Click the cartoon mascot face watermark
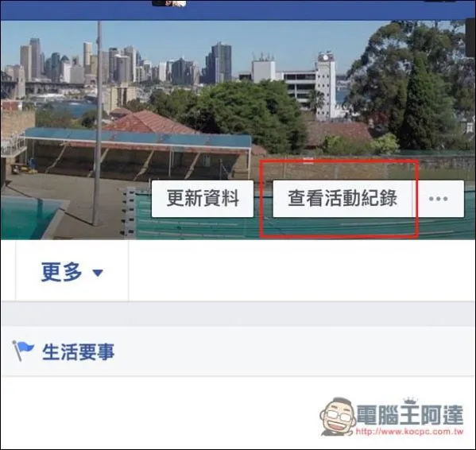The height and width of the screenshot is (450, 476). click(338, 416)
